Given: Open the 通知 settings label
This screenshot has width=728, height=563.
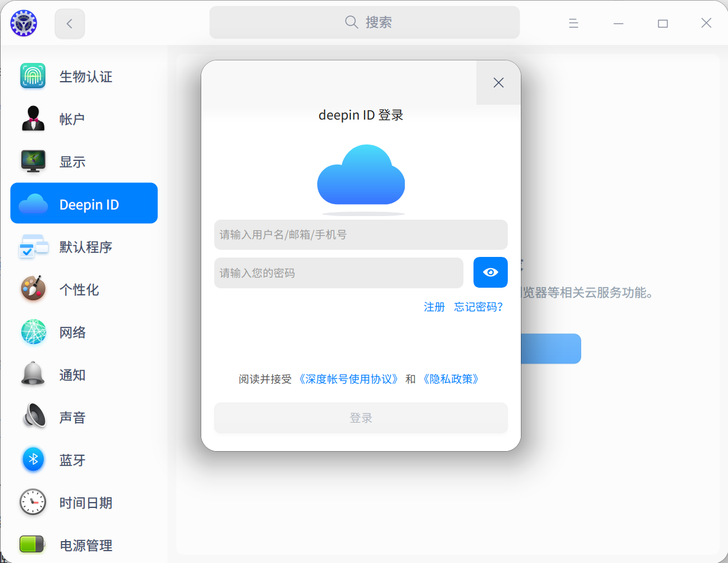Looking at the screenshot, I should [72, 375].
